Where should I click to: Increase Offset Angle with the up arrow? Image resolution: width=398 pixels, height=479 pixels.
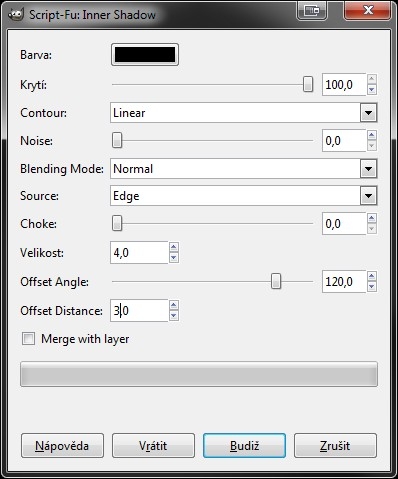[372, 276]
